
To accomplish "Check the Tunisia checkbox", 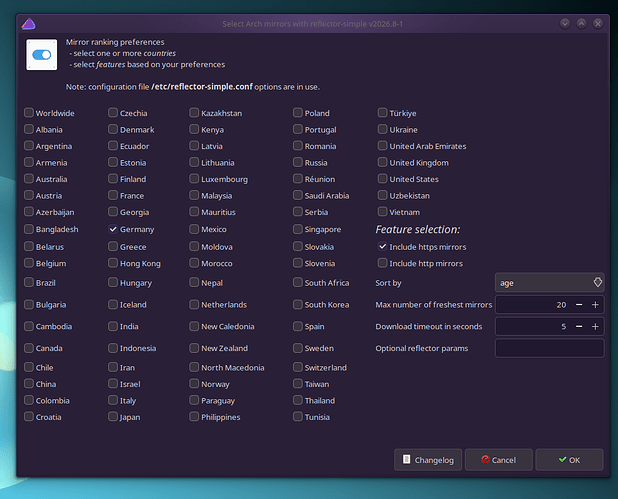I will pos(298,417).
